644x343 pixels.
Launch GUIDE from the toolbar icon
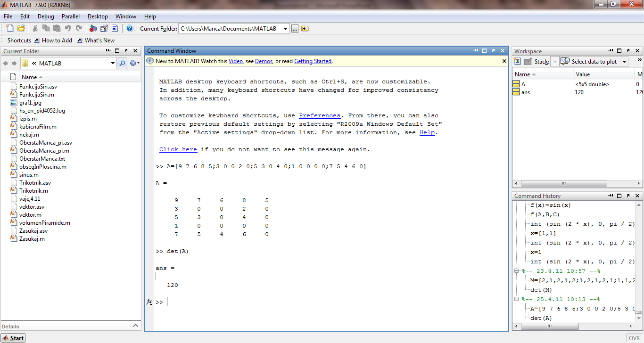pyautogui.click(x=104, y=28)
